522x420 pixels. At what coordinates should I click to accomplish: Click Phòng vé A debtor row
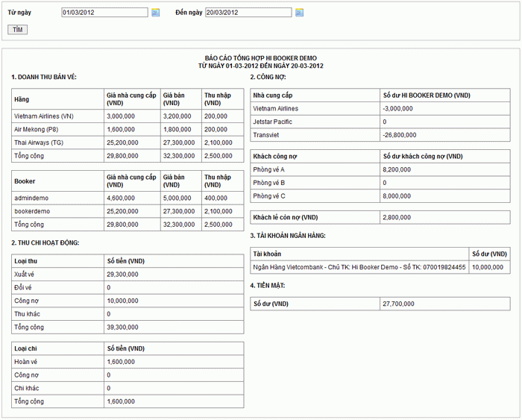coord(380,169)
